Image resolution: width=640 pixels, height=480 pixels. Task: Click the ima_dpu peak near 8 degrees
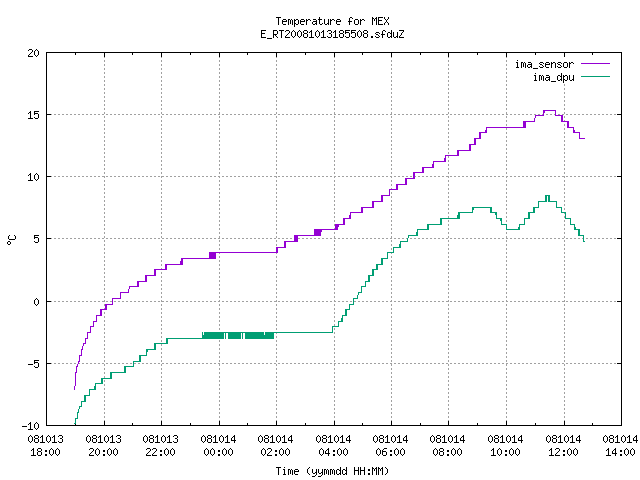coord(547,196)
